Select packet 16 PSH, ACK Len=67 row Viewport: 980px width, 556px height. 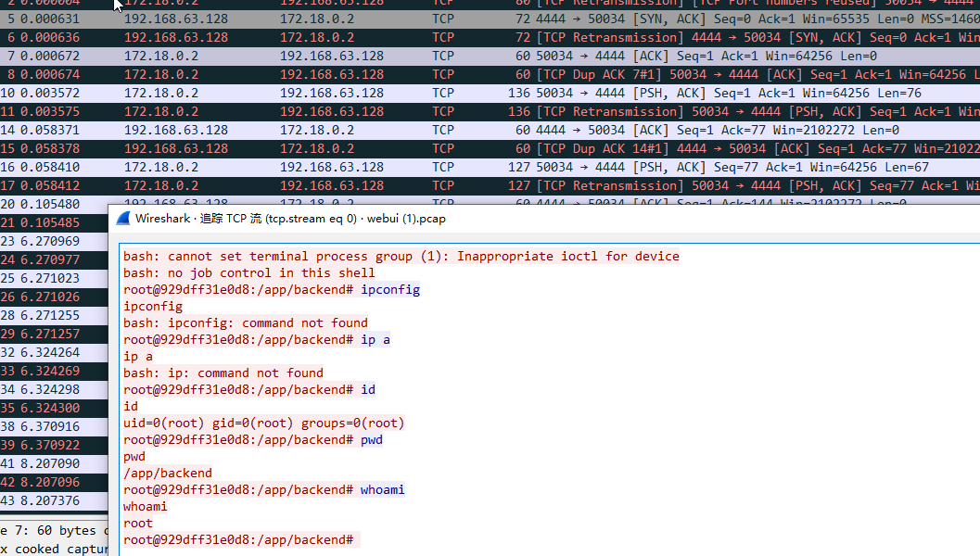(x=490, y=168)
